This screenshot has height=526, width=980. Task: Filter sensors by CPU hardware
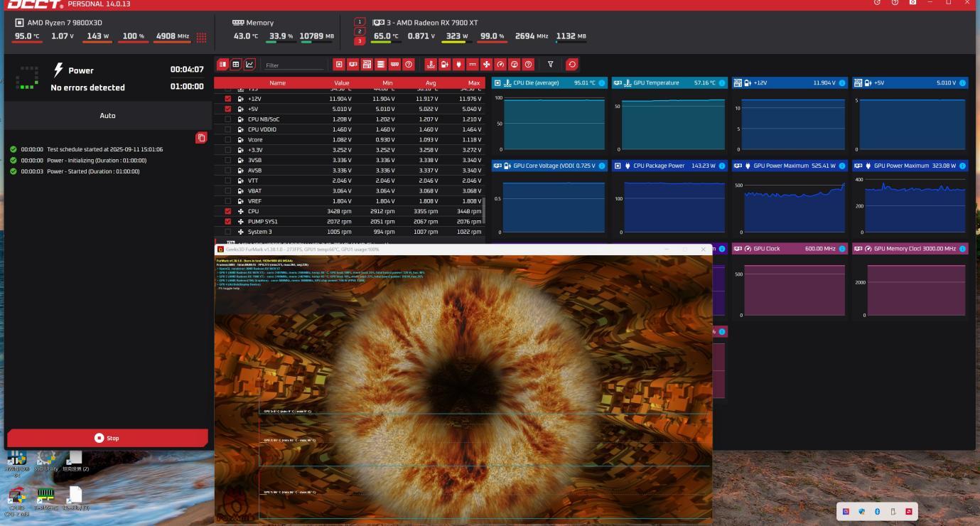(x=339, y=65)
